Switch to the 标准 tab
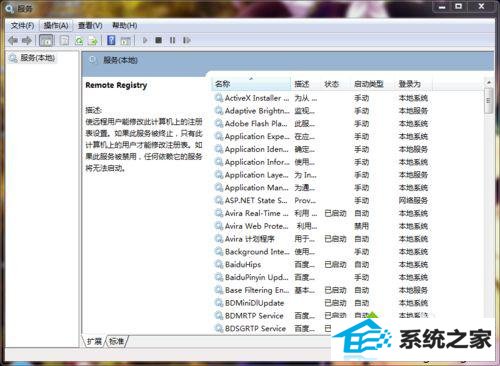This screenshot has height=366, width=500. [x=116, y=341]
